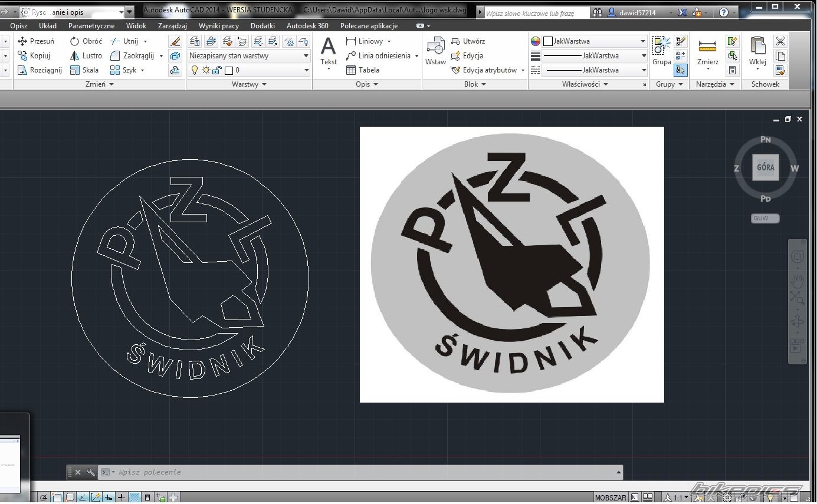This screenshot has width=817, height=504.
Task: Click the Grupa (Group) tool
Action: 661,51
